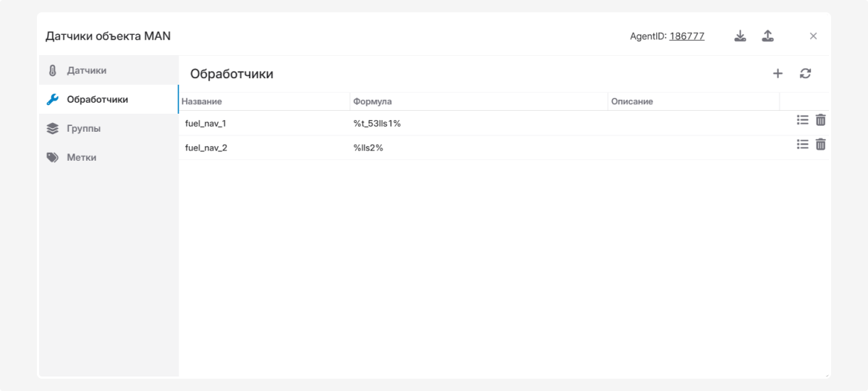Sort by Формула column header
The width and height of the screenshot is (868, 391).
(x=373, y=101)
